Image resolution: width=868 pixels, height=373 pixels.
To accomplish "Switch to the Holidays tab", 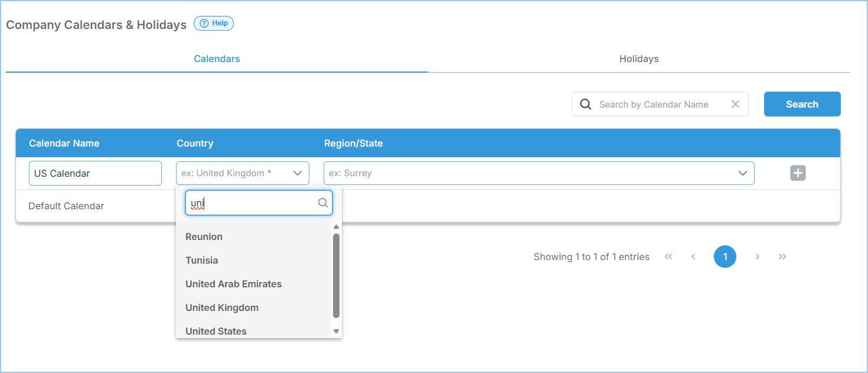I will [x=639, y=59].
